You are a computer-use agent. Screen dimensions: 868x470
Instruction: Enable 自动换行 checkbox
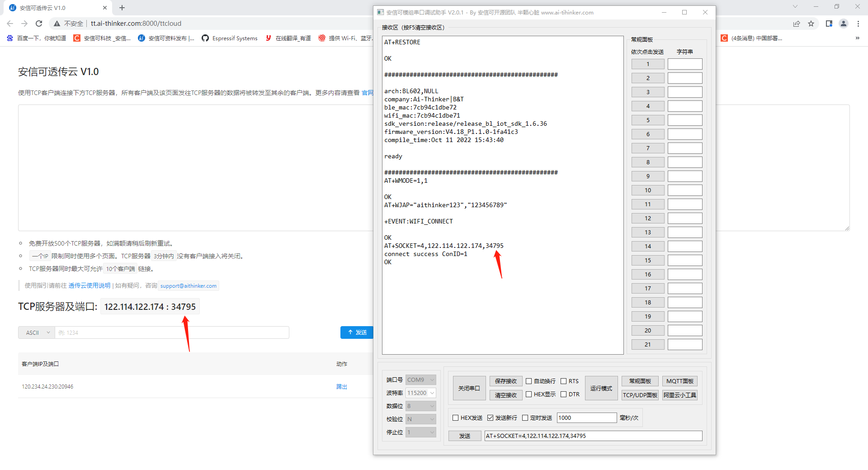tap(528, 381)
